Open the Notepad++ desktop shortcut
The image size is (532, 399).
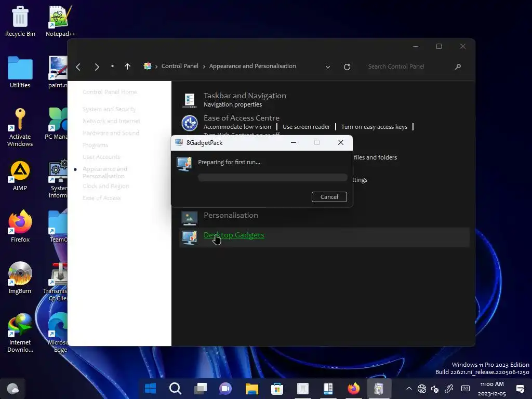(60, 21)
